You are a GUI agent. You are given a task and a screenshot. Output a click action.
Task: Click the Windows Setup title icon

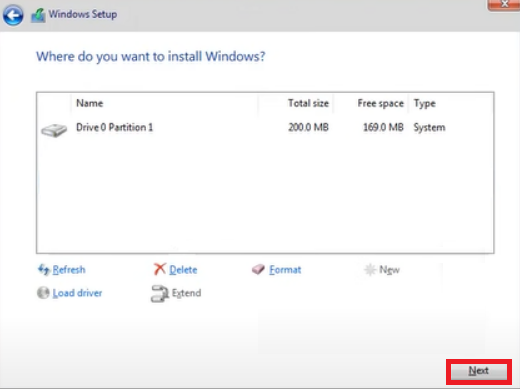38,15
